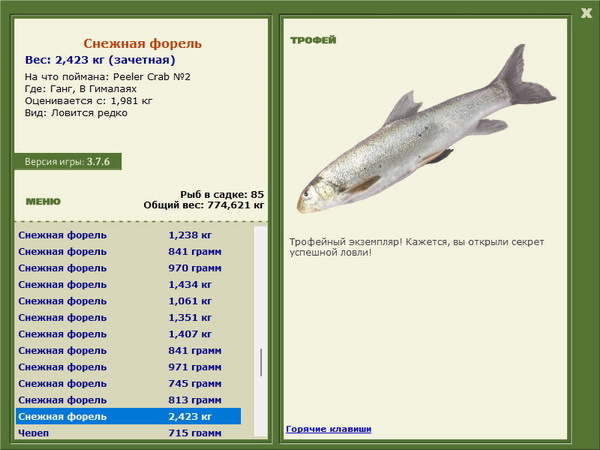Select Снежная форель 1,407 кг row
The height and width of the screenshot is (450, 600).
point(128,334)
